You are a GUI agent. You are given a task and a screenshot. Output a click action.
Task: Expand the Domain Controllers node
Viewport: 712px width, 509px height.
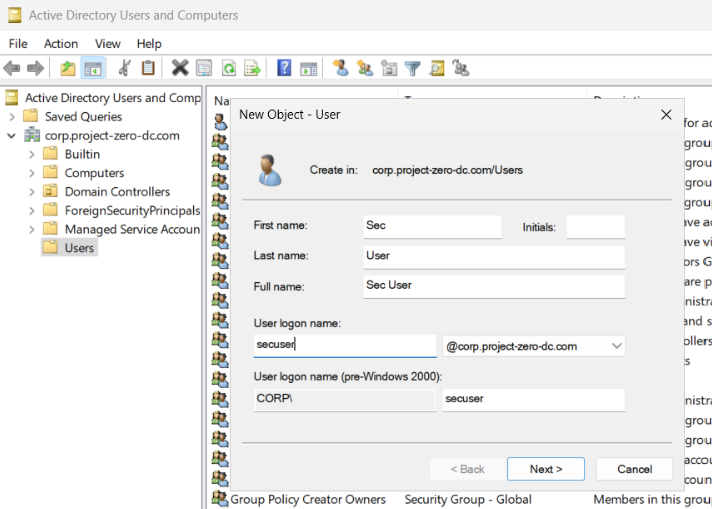pos(31,192)
